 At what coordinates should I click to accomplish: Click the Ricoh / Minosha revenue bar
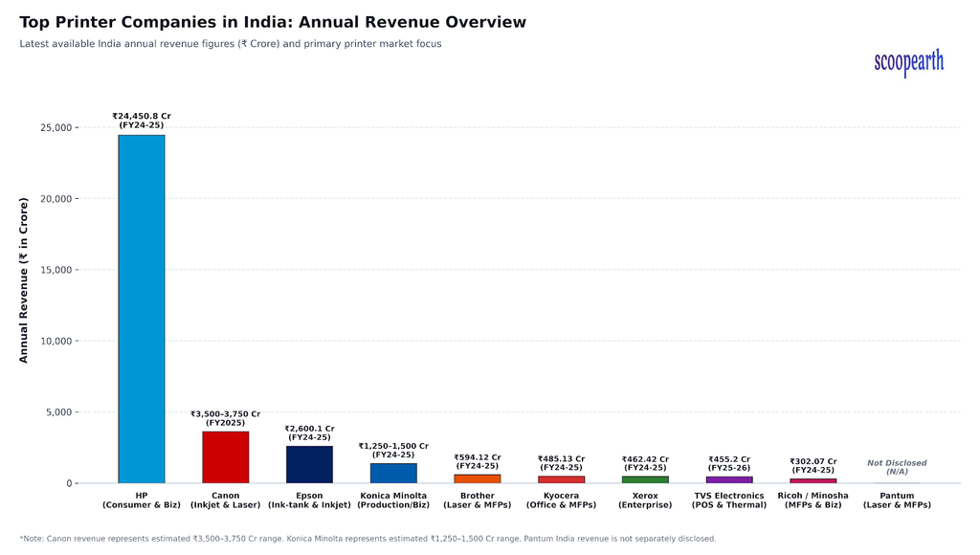[813, 480]
